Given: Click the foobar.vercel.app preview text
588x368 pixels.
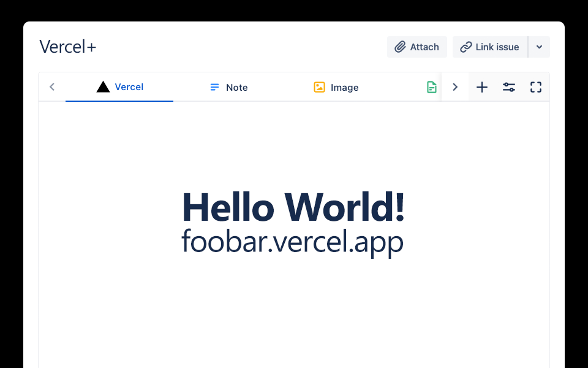Looking at the screenshot, I should pyautogui.click(x=293, y=242).
